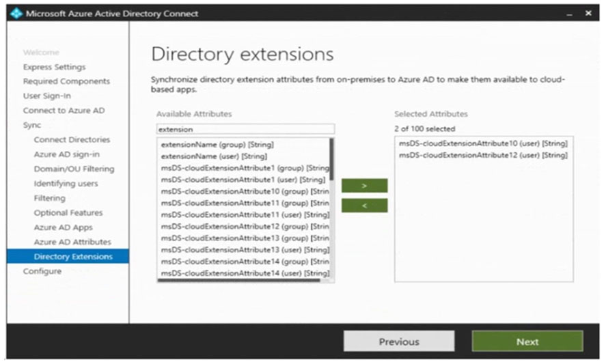Go back with the Previous button
Image resolution: width=606 pixels, height=364 pixels.
(x=399, y=341)
